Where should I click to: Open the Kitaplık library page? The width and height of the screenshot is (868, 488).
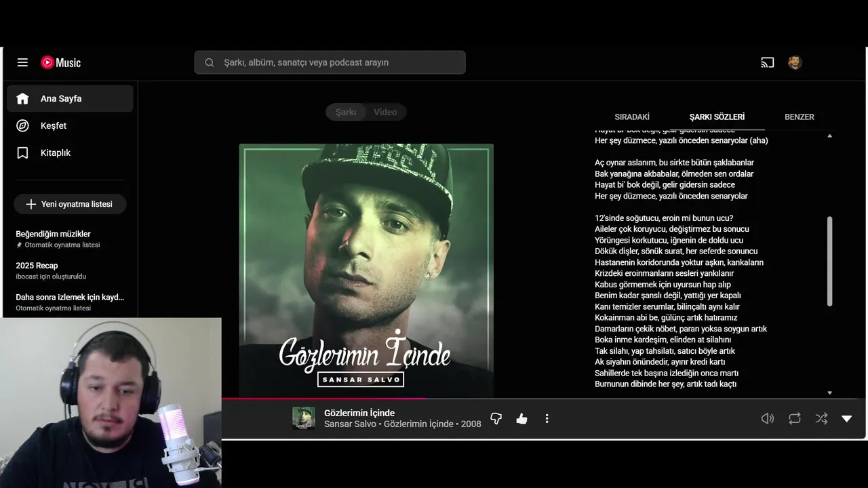(71, 152)
